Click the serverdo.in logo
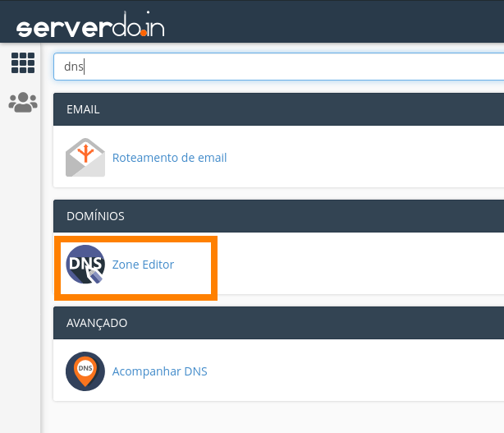This screenshot has width=504, height=433. 90,26
